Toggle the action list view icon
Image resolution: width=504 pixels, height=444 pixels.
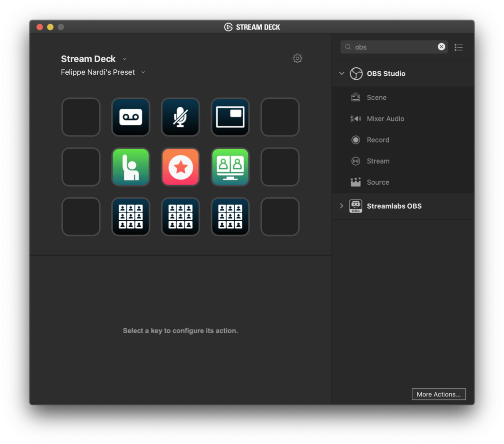click(x=459, y=48)
